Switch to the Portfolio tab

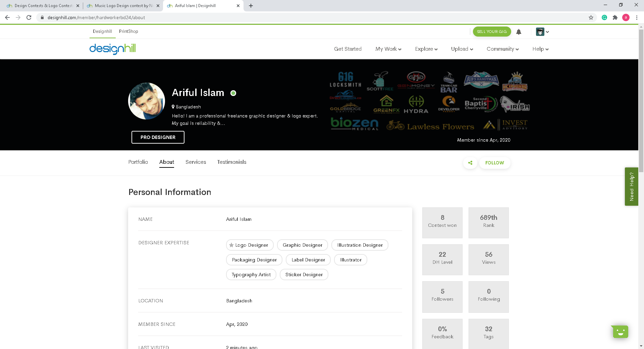point(138,162)
